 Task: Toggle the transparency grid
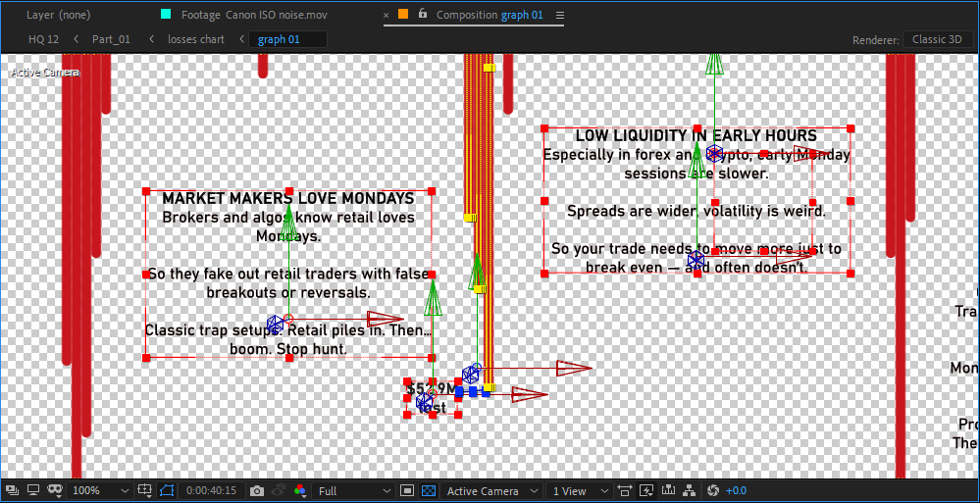pyautogui.click(x=429, y=491)
